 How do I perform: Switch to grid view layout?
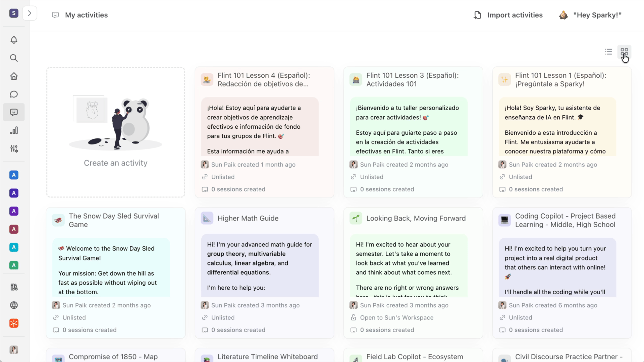(625, 52)
